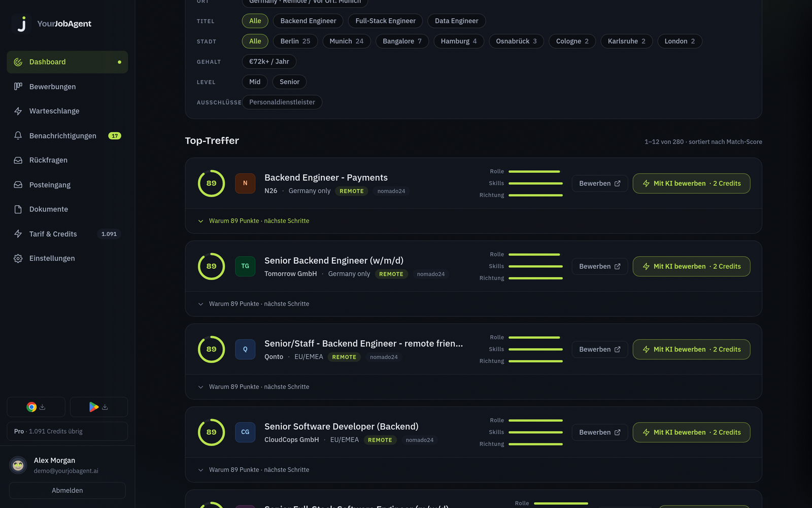This screenshot has width=812, height=508.
Task: Open the Bewerbungen sidebar icon
Action: (18, 86)
